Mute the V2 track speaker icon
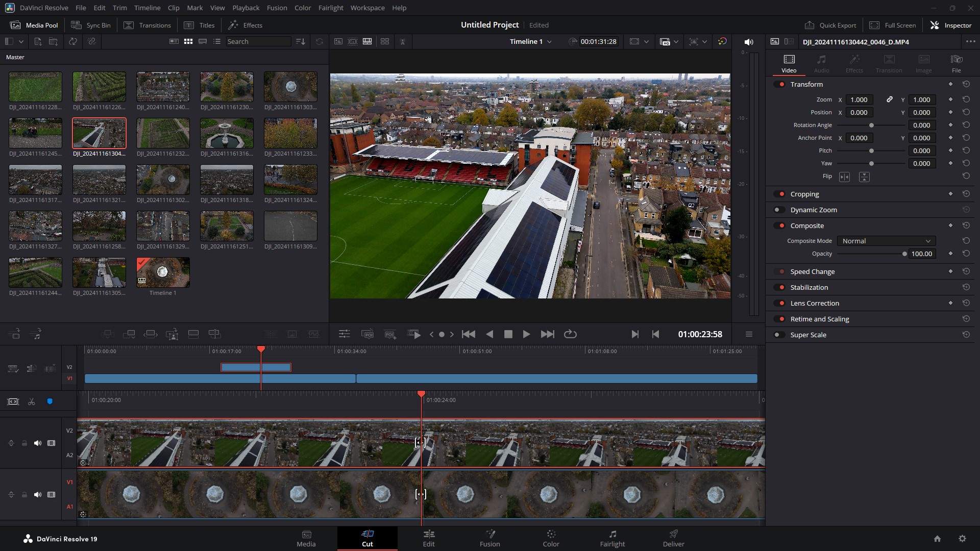 37,443
